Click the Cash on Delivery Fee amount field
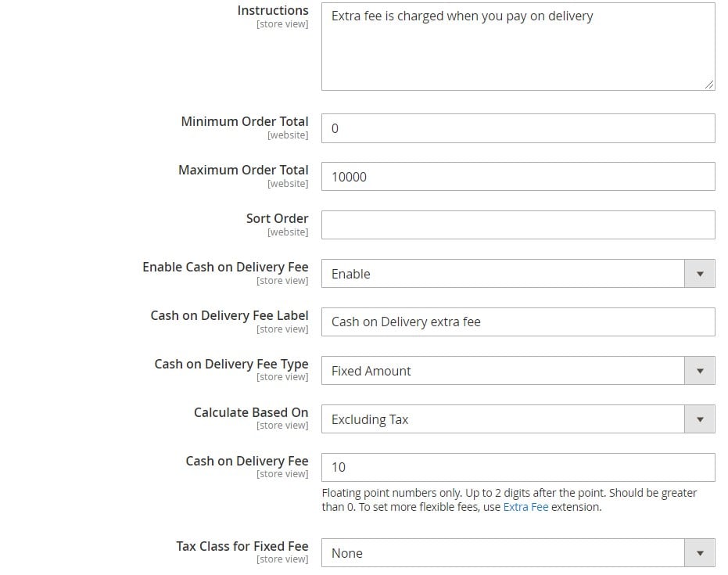Image resolution: width=728 pixels, height=575 pixels. 518,467
